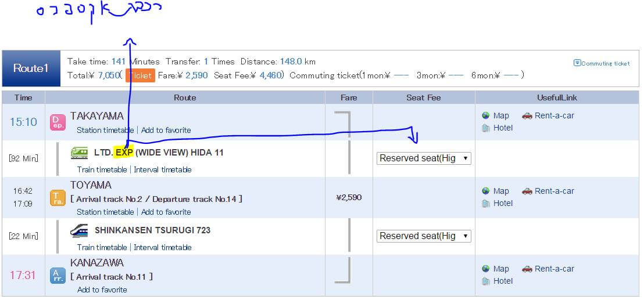Open Station timetable for Takayama
Screen dimensions: 644x300
point(105,130)
